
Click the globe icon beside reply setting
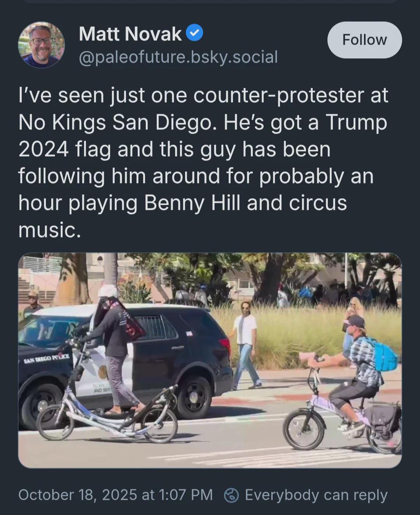tap(232, 495)
